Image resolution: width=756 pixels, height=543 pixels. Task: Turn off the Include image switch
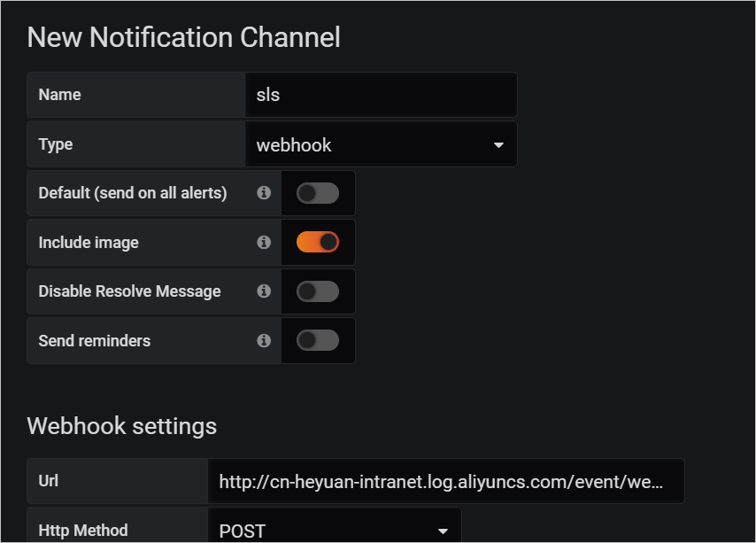318,243
